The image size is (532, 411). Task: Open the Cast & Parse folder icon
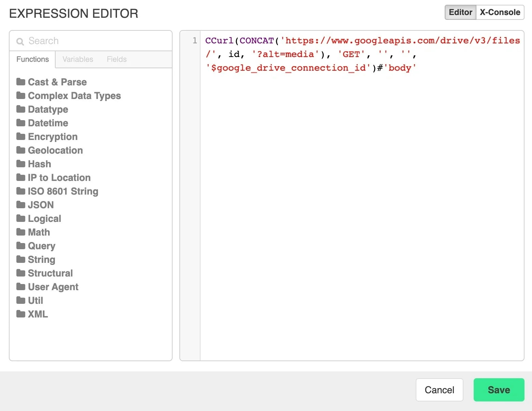[20, 82]
